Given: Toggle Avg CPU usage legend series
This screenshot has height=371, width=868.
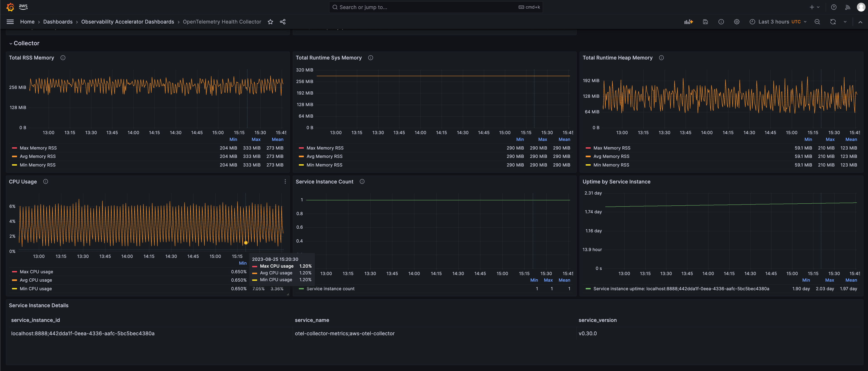Looking at the screenshot, I should pos(36,280).
